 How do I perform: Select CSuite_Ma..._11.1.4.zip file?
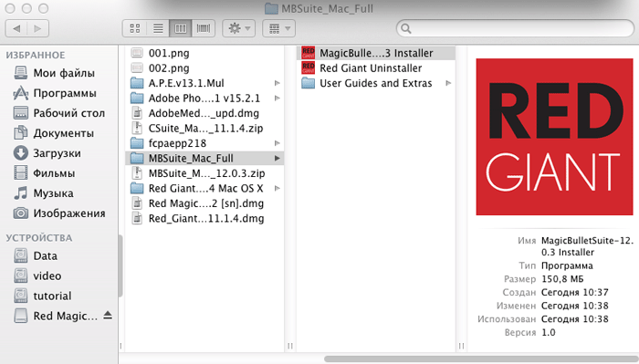[x=204, y=129]
